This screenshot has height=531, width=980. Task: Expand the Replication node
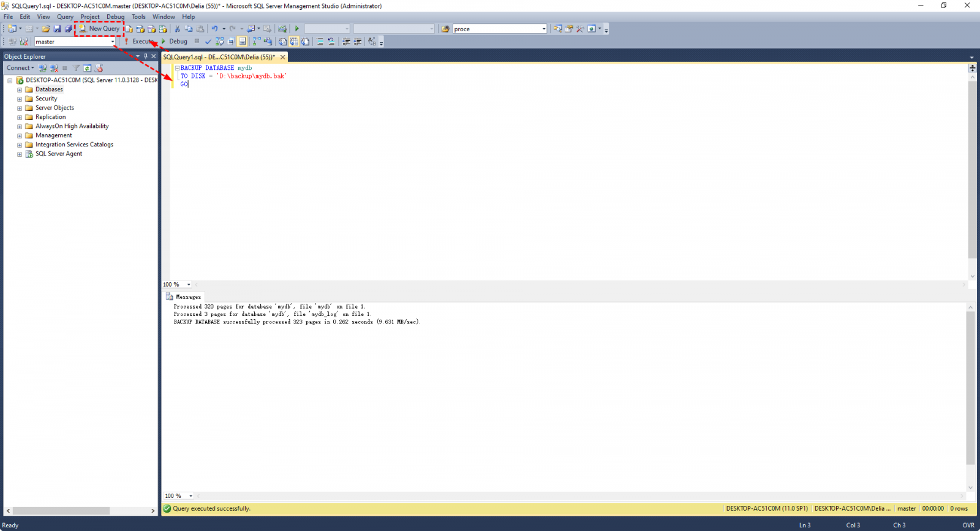tap(20, 118)
